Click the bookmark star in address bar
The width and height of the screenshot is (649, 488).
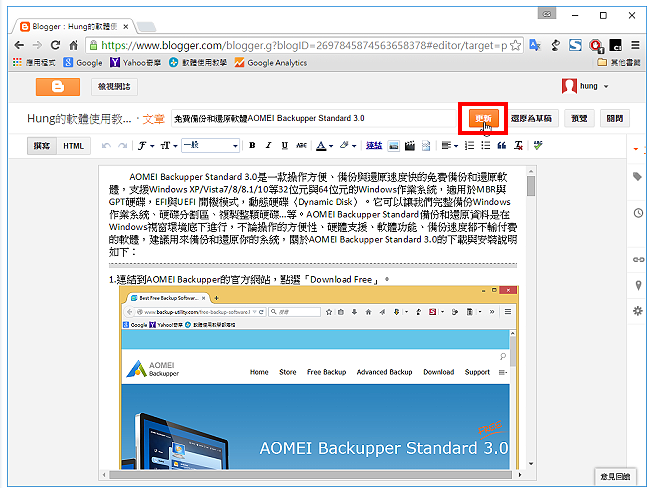pyautogui.click(x=515, y=45)
